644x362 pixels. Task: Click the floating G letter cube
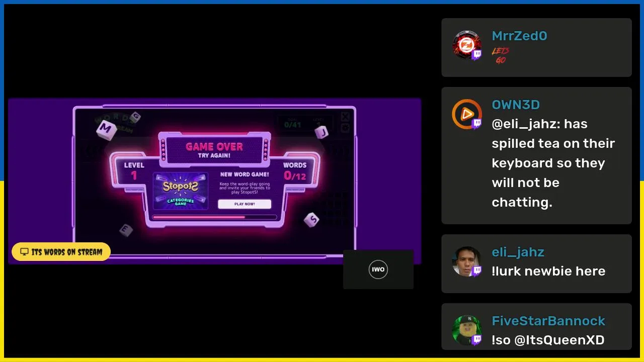tap(134, 118)
